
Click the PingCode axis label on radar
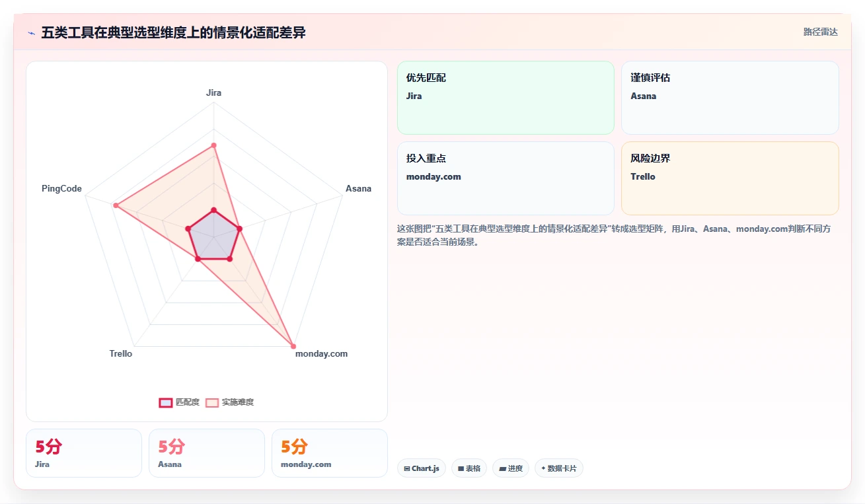[61, 189]
